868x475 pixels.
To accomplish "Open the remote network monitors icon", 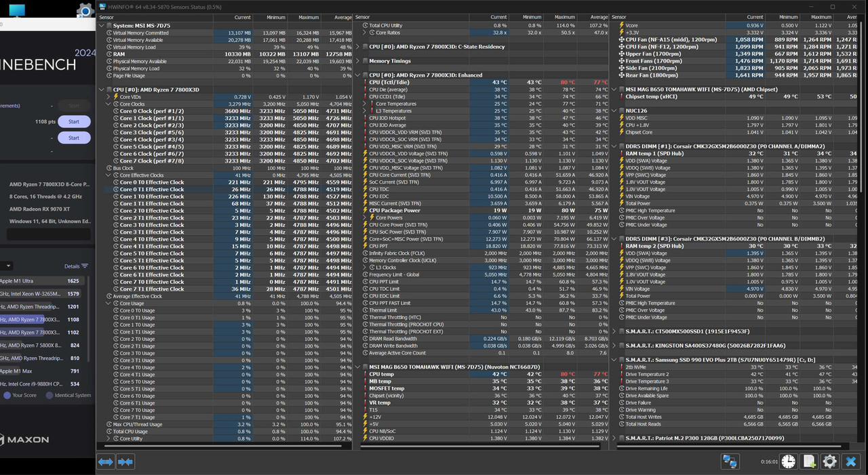I will [730, 461].
